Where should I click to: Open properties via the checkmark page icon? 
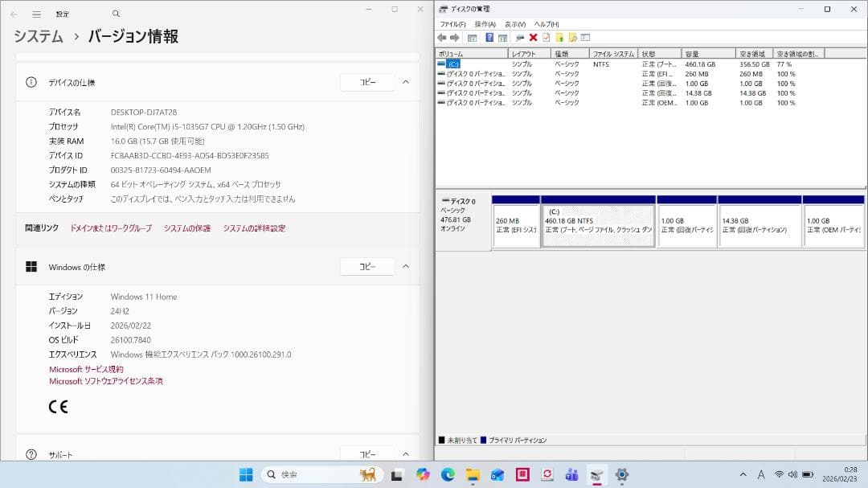[x=547, y=38]
